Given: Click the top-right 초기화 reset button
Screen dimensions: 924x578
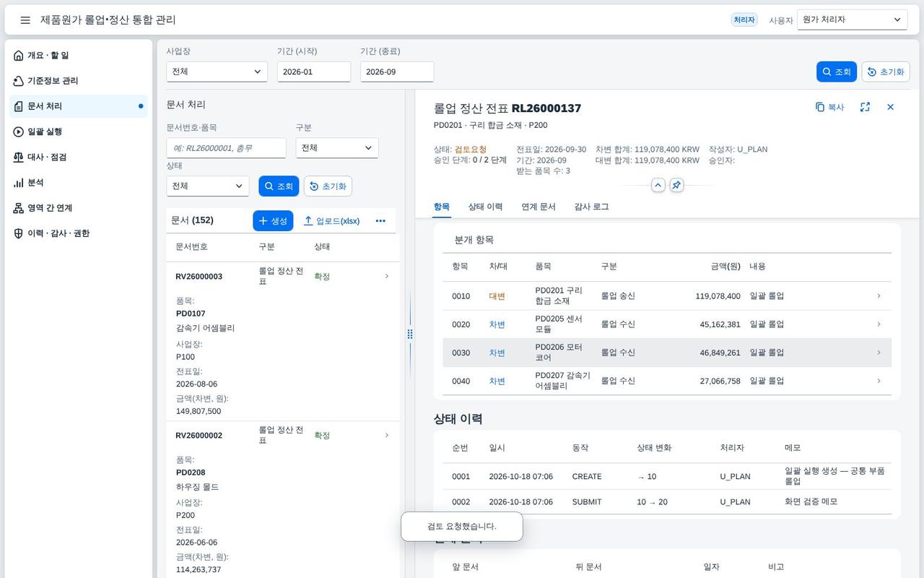Looking at the screenshot, I should 886,72.
